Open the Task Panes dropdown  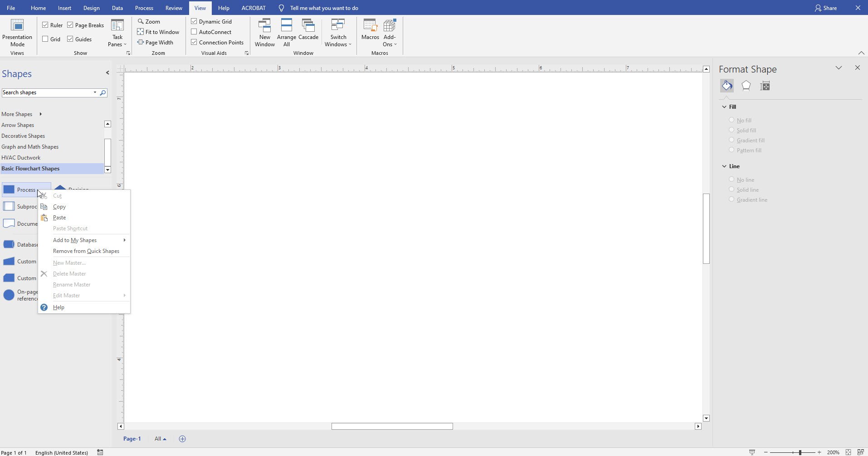(x=117, y=35)
